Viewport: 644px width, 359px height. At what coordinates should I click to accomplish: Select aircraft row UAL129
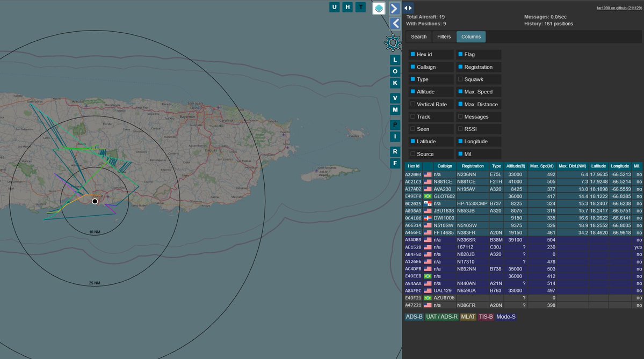pos(524,290)
